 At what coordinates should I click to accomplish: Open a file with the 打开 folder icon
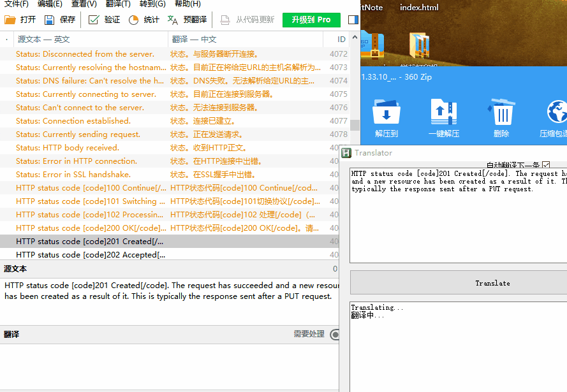10,20
